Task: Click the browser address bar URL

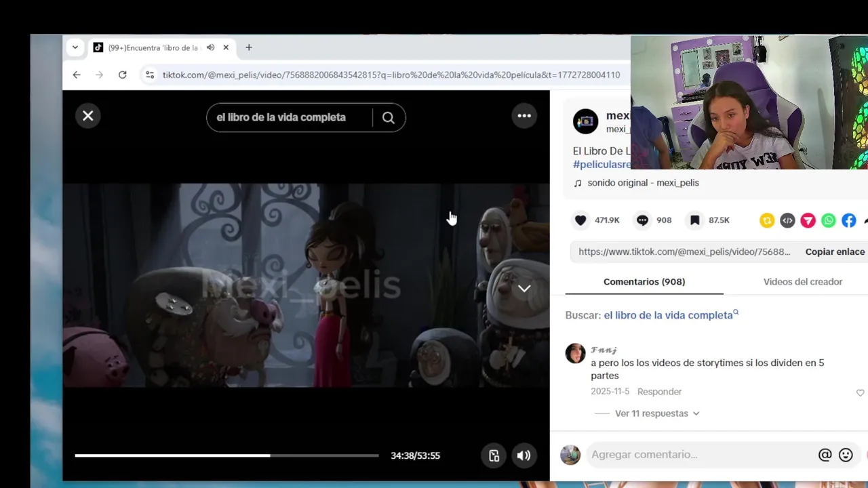Action: click(x=391, y=75)
